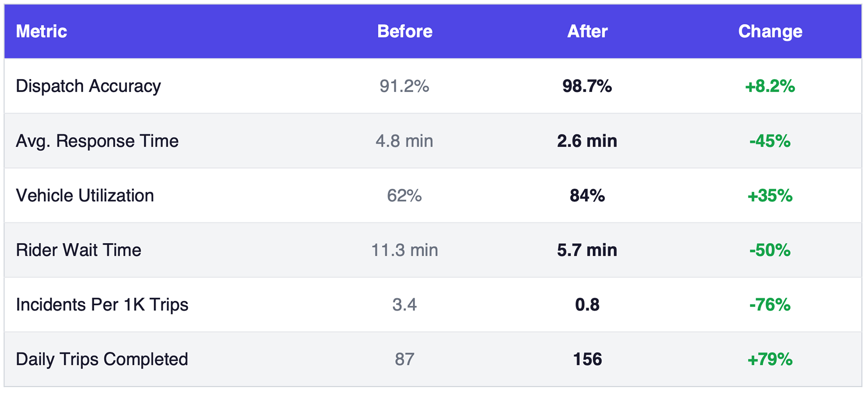Select the 62% before value
The image size is (868, 393).
pos(404,196)
